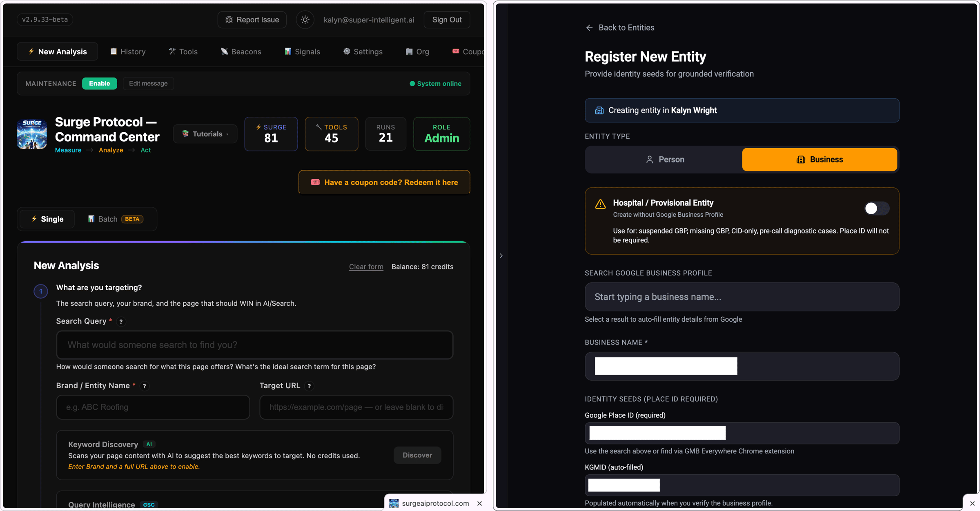Toggle the Hospital / Provisional Entity switch
Image resolution: width=980 pixels, height=511 pixels.
(x=877, y=208)
